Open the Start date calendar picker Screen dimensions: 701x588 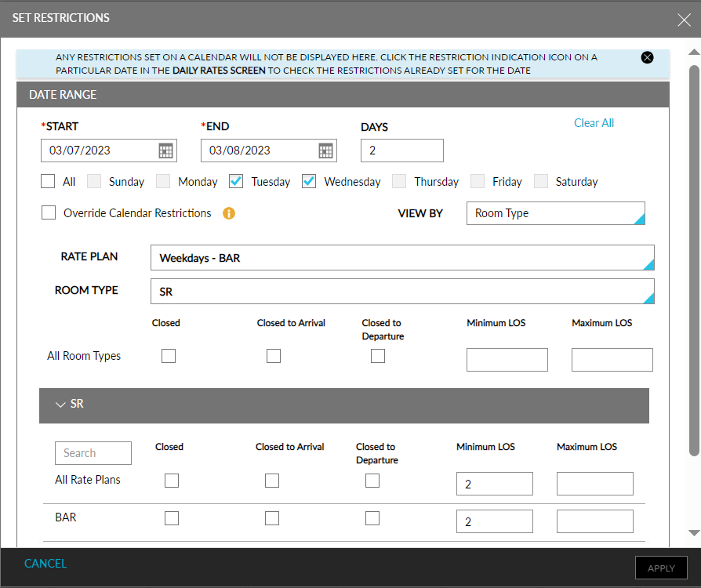click(x=165, y=151)
